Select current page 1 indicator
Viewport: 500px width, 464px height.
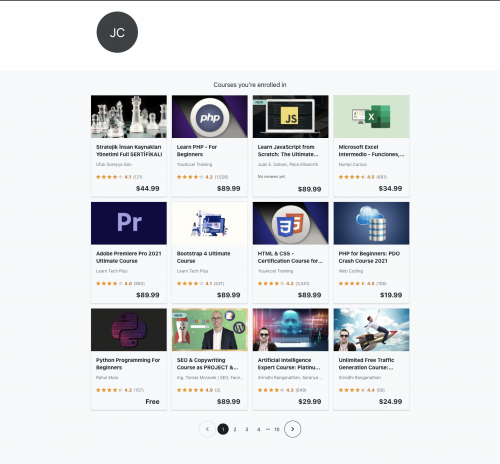[223, 429]
